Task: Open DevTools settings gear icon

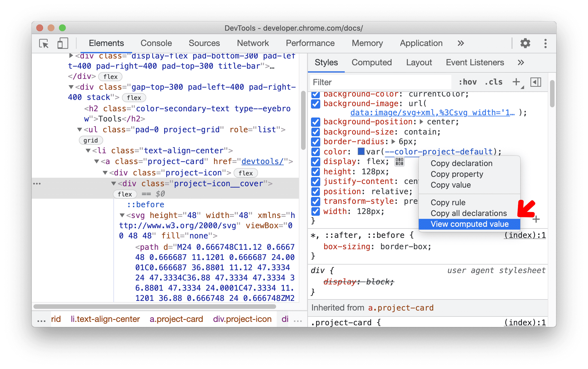Action: pos(525,43)
